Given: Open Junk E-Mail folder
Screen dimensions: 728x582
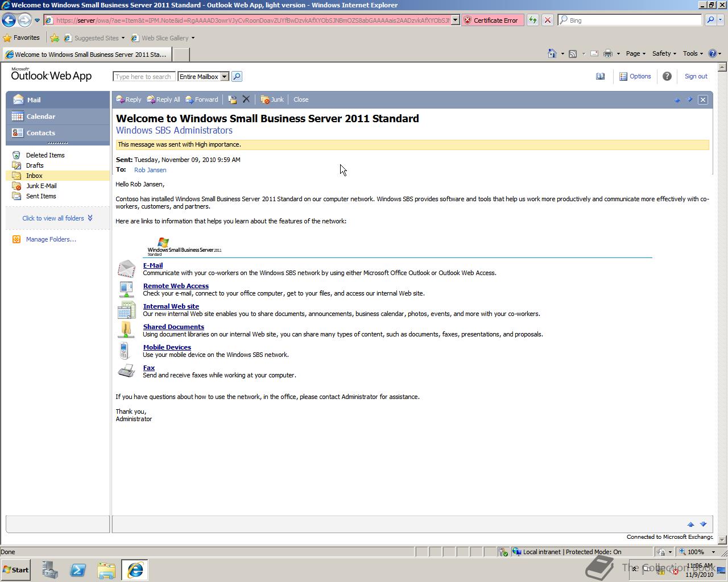Looking at the screenshot, I should pyautogui.click(x=41, y=186).
